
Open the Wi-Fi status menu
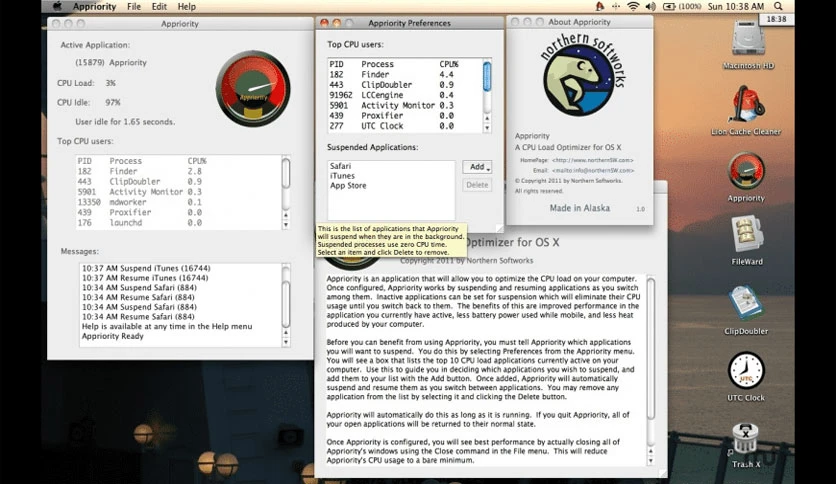(x=633, y=6)
